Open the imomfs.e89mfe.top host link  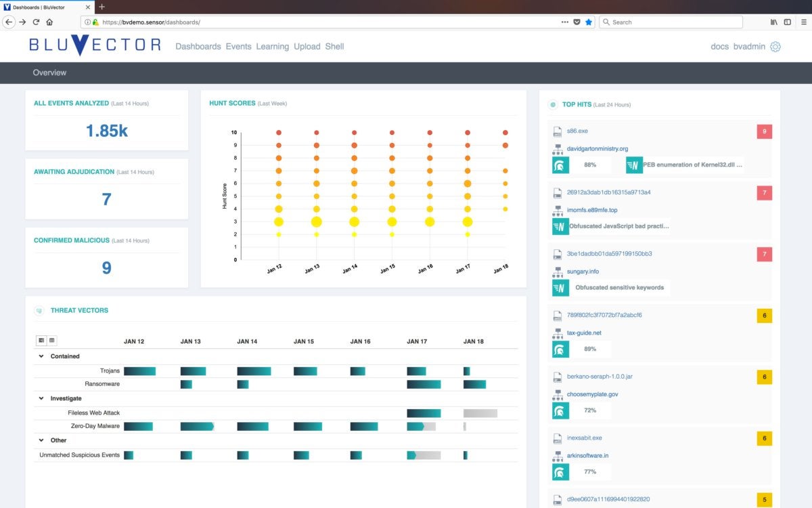[592, 210]
